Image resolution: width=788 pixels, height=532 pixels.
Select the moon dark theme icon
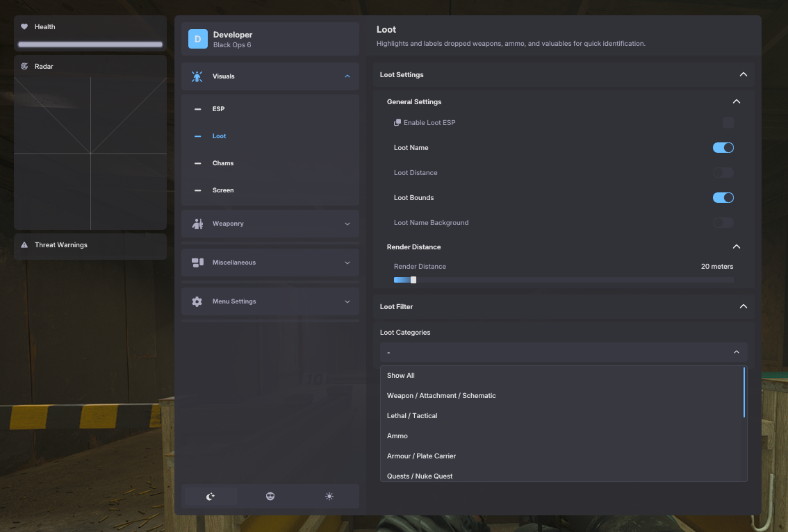(x=211, y=496)
